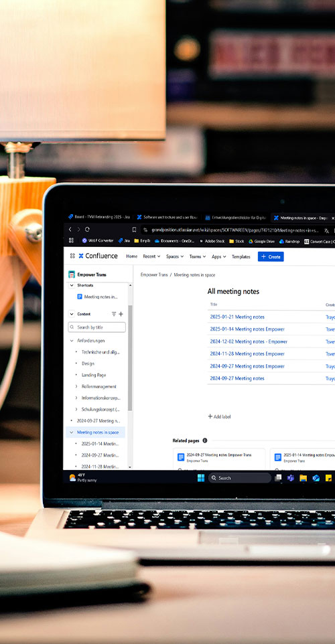Click the Empower Trans space icon

[x=72, y=274]
